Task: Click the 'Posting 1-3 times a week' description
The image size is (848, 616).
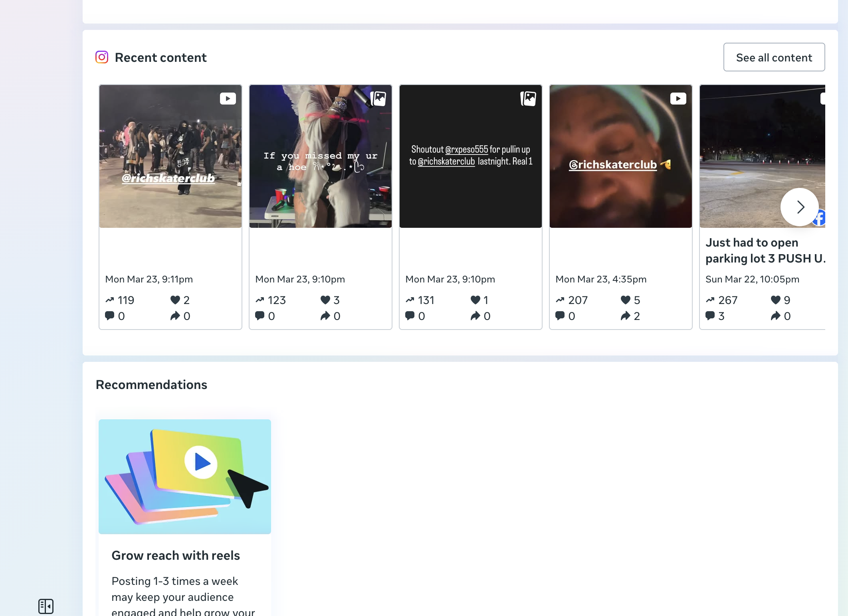Action: 183,595
